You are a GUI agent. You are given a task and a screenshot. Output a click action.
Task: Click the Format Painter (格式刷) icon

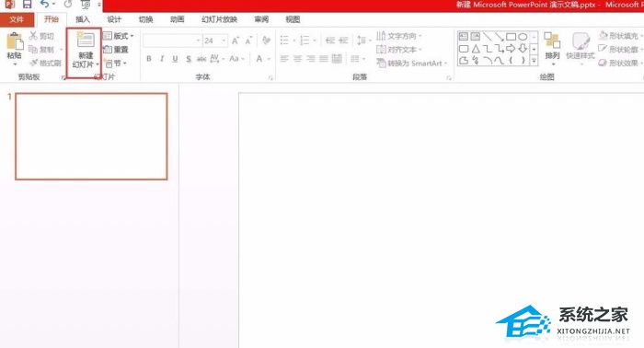(34, 63)
